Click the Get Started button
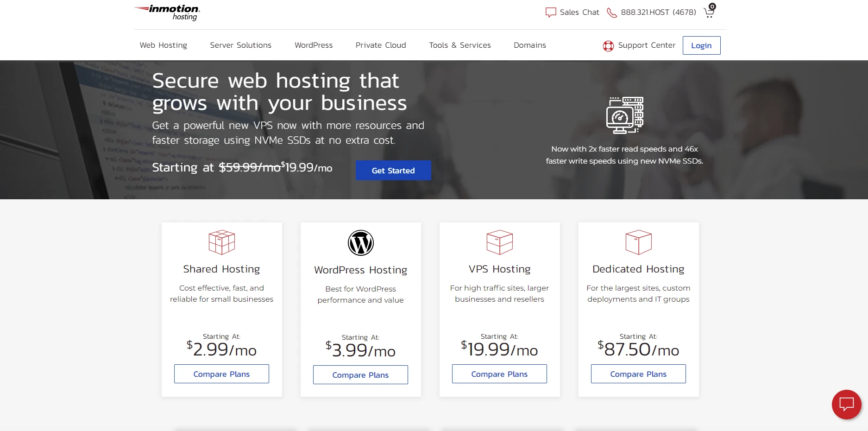 393,170
